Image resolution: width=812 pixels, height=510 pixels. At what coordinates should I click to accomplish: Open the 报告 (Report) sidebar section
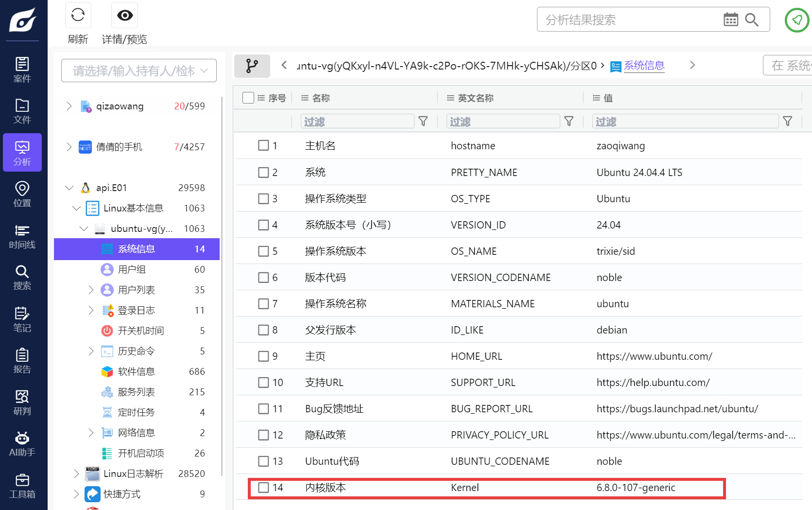coord(22,361)
